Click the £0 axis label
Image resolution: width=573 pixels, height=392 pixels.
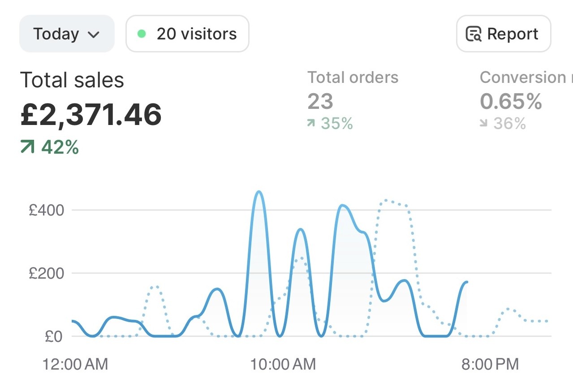55,336
